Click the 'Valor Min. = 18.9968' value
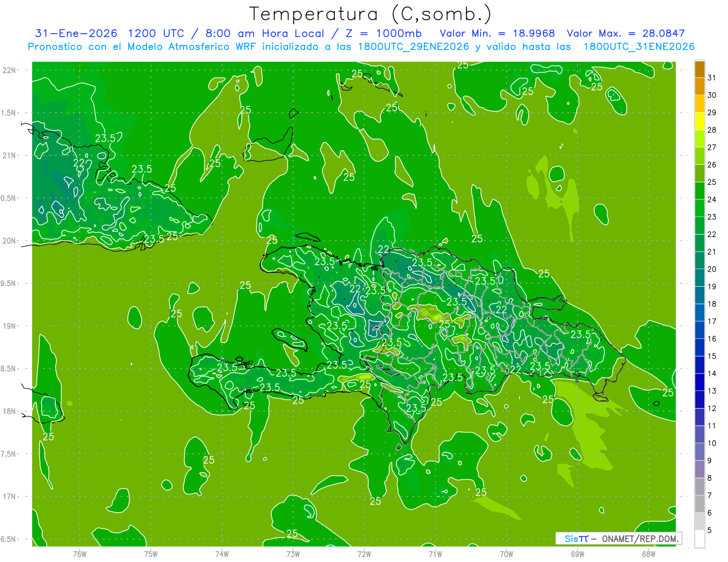 pyautogui.click(x=497, y=33)
